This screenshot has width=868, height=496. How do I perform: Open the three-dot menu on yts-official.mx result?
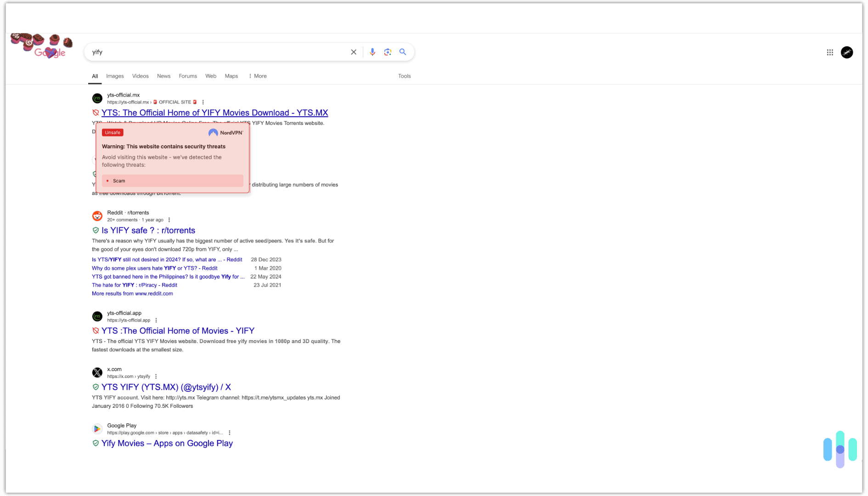pos(203,102)
